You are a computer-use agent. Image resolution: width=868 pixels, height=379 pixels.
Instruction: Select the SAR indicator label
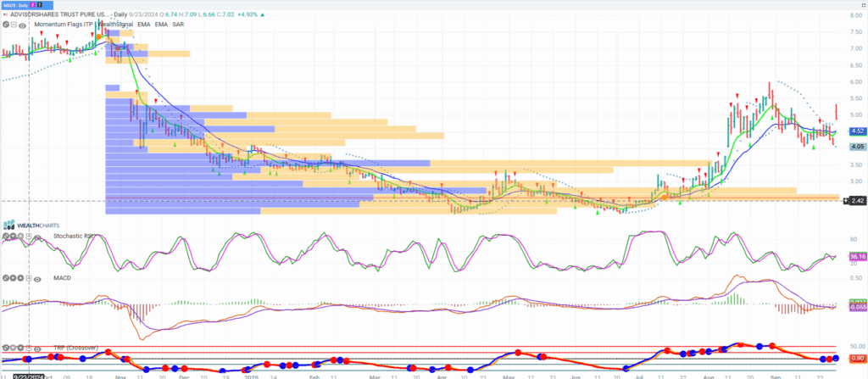pyautogui.click(x=178, y=25)
